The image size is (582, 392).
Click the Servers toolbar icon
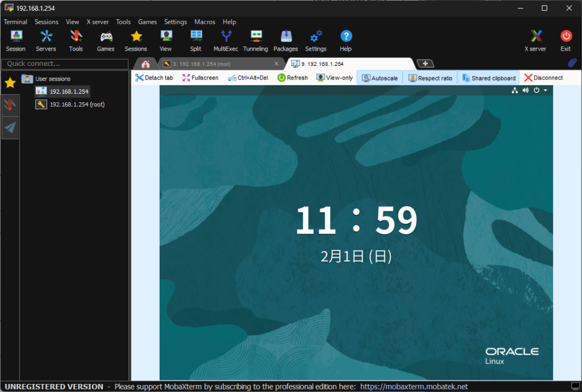pyautogui.click(x=46, y=40)
